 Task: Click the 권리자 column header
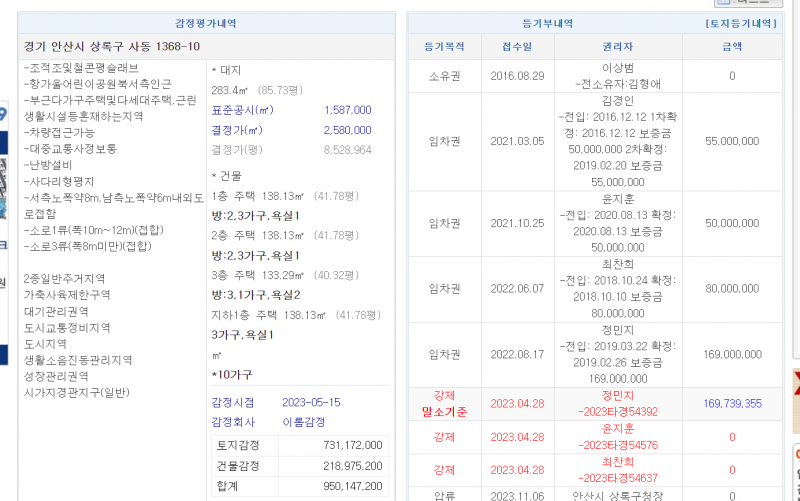pos(617,46)
